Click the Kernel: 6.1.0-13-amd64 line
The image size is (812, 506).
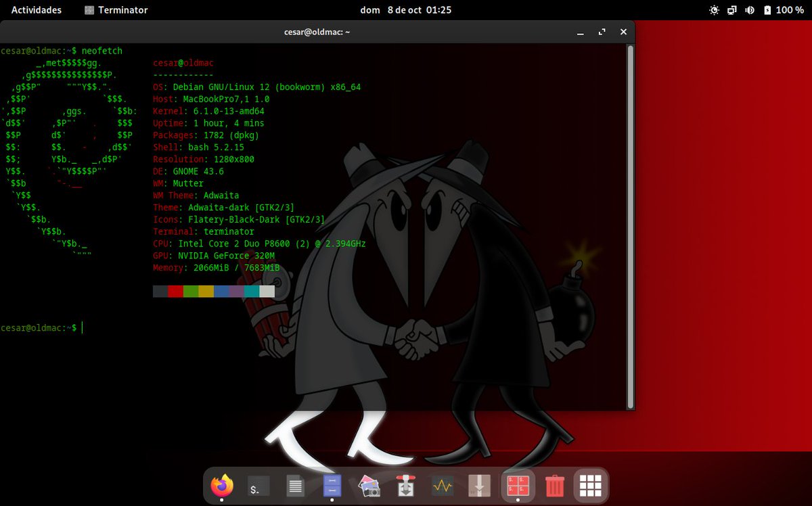click(x=209, y=112)
